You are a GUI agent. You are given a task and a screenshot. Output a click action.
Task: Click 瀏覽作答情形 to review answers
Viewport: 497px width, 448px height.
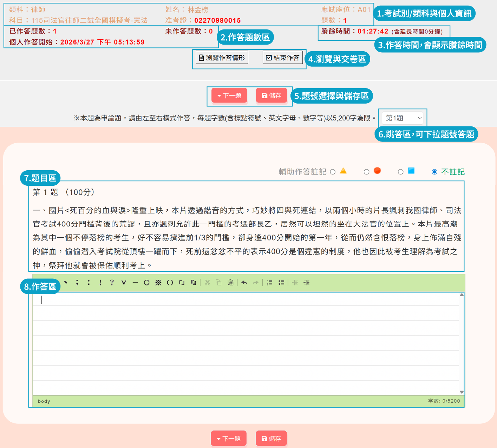point(222,58)
